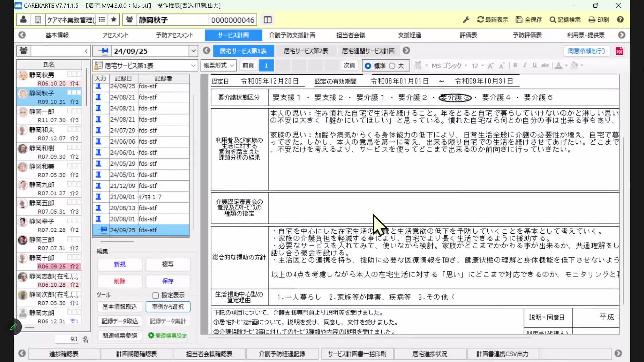
Task: Switch to アセスメント tab
Action: pyautogui.click(x=115, y=35)
